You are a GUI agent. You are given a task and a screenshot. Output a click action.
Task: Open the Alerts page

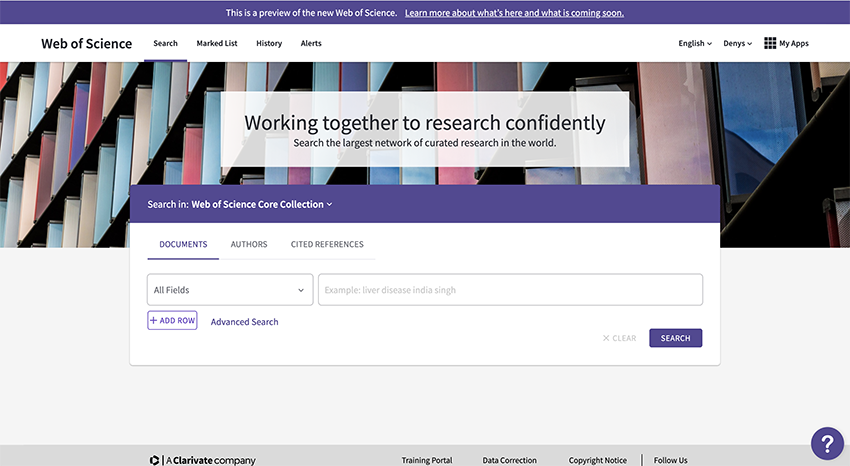pyautogui.click(x=311, y=43)
